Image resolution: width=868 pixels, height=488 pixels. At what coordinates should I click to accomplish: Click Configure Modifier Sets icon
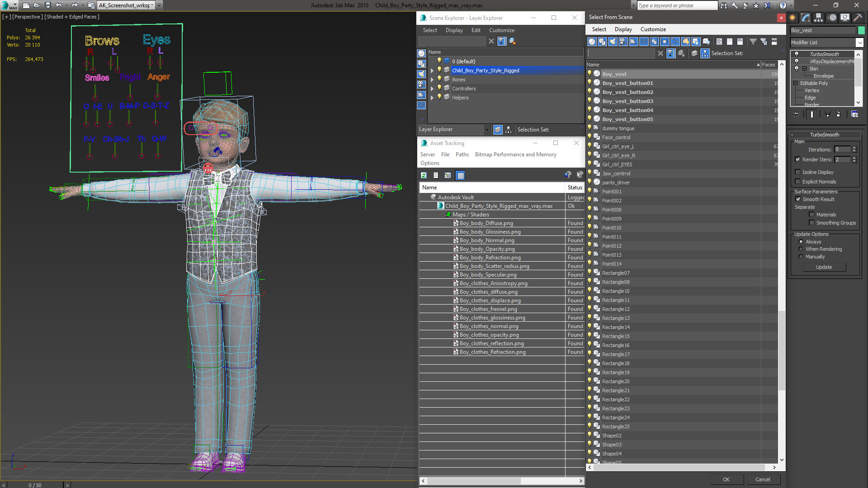[854, 114]
